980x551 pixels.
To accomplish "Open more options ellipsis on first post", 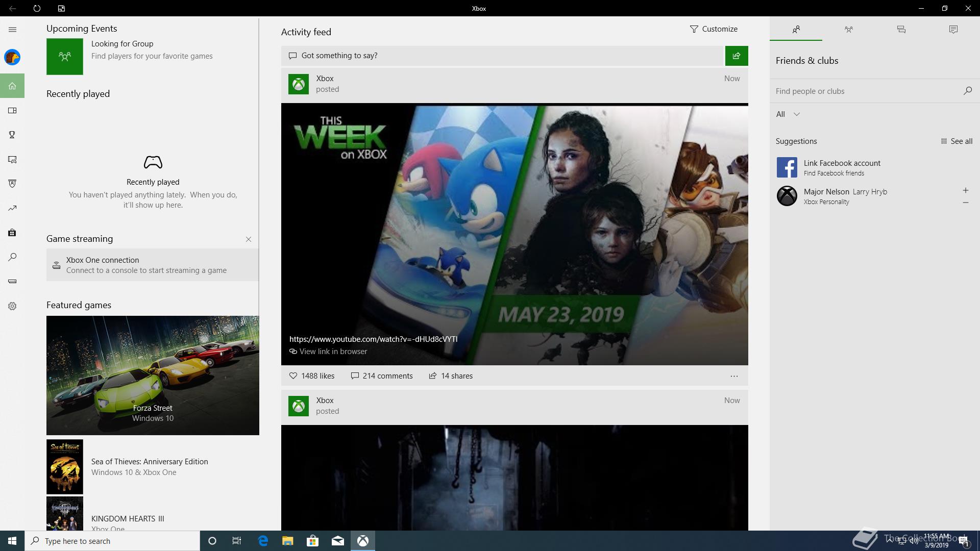I will (734, 376).
